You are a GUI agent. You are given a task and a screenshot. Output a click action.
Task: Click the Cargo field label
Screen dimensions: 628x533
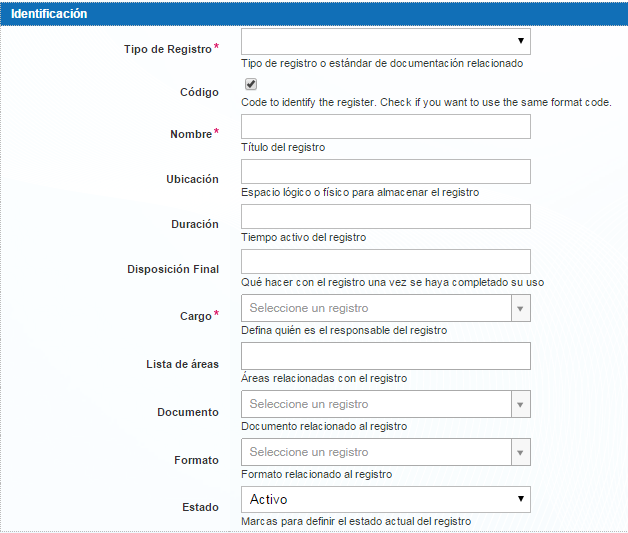(195, 316)
